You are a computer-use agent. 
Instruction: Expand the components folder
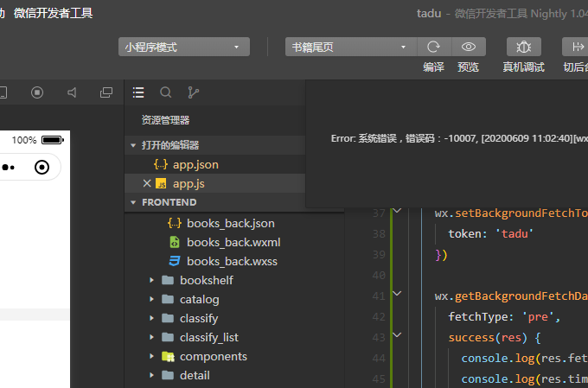[151, 356]
